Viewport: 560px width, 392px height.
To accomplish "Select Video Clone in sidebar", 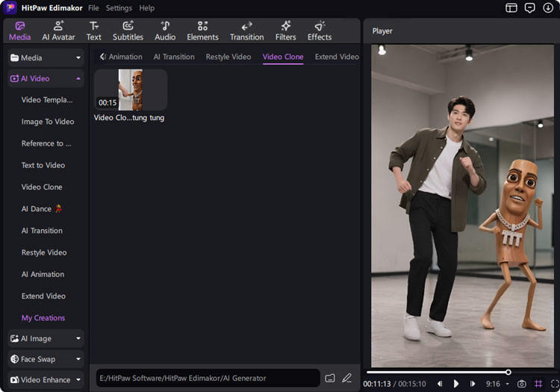I will pyautogui.click(x=42, y=187).
